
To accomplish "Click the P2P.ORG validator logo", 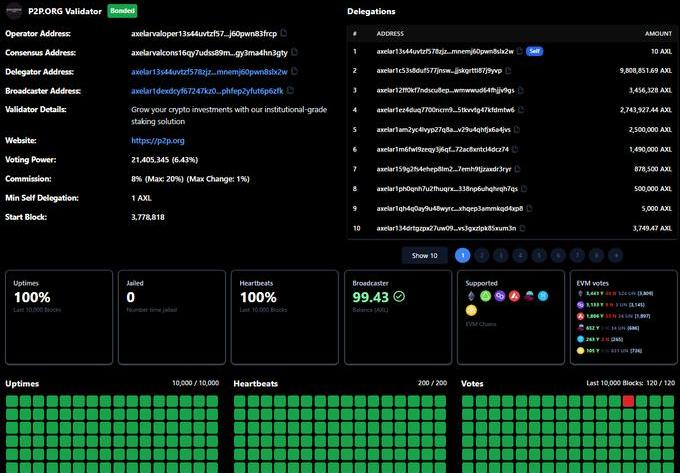I will tap(14, 11).
